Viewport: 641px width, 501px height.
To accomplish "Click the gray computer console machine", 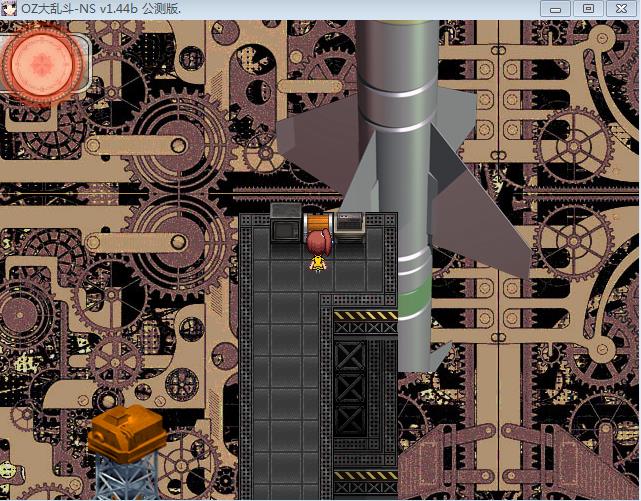I will pos(350,226).
